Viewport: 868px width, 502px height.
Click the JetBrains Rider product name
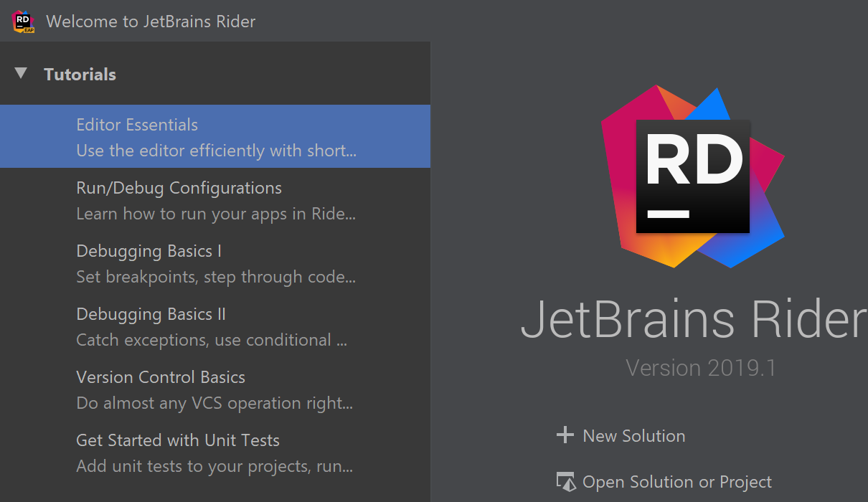[x=694, y=320]
